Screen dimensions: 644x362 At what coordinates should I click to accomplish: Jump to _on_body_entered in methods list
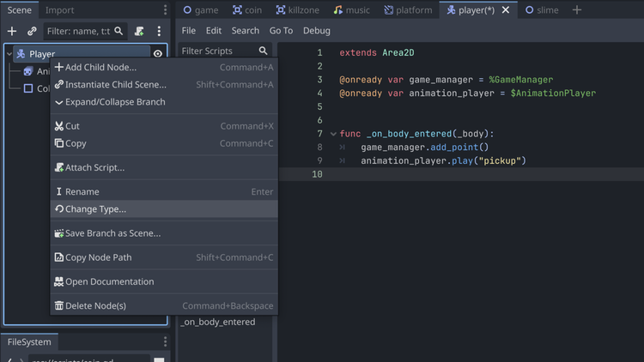[x=218, y=323]
